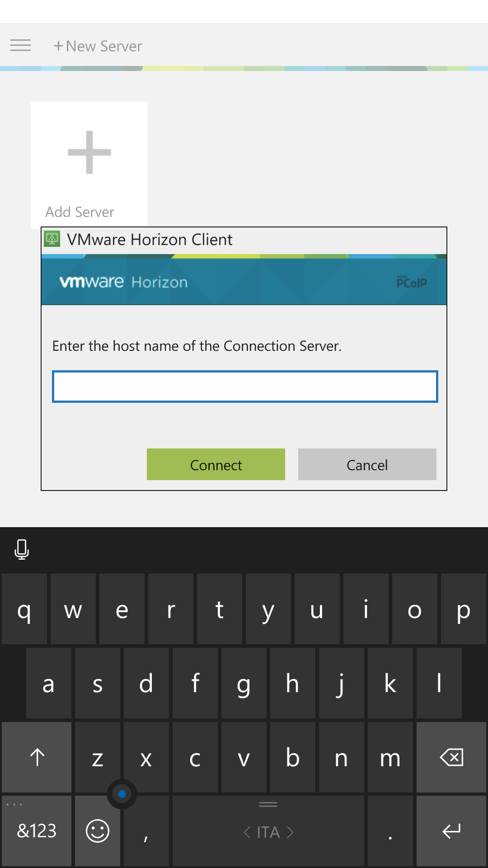
Task: Tap the e key
Action: click(122, 609)
